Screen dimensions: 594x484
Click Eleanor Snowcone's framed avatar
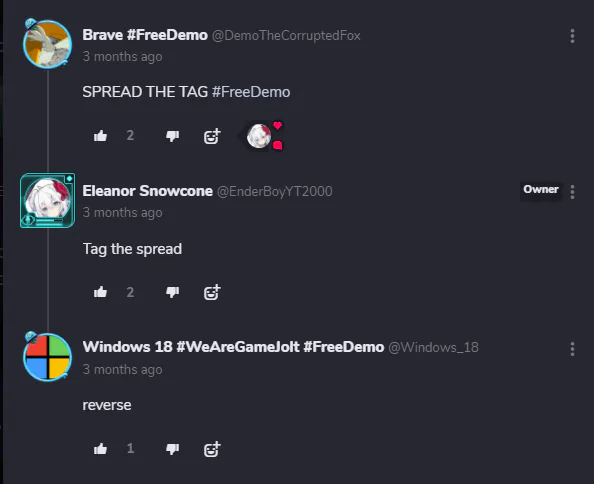[x=47, y=200]
